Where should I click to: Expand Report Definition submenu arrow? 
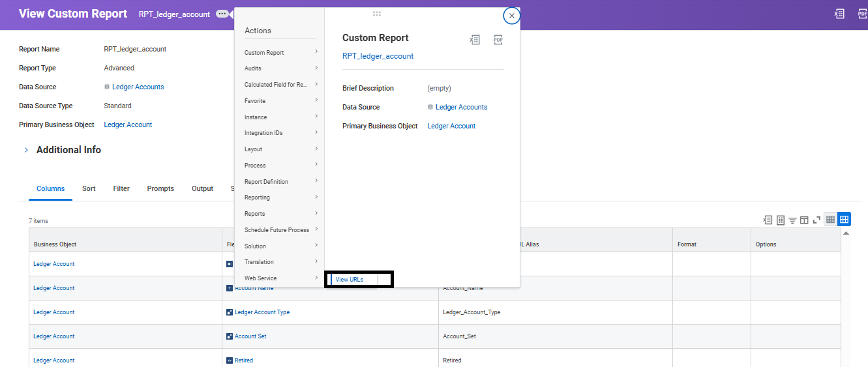tap(316, 181)
